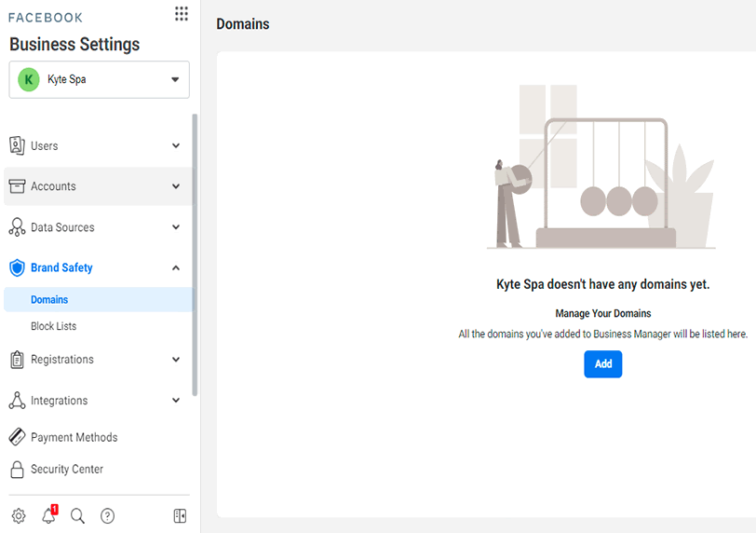Collapse the sidebar panel icon

coord(180,515)
